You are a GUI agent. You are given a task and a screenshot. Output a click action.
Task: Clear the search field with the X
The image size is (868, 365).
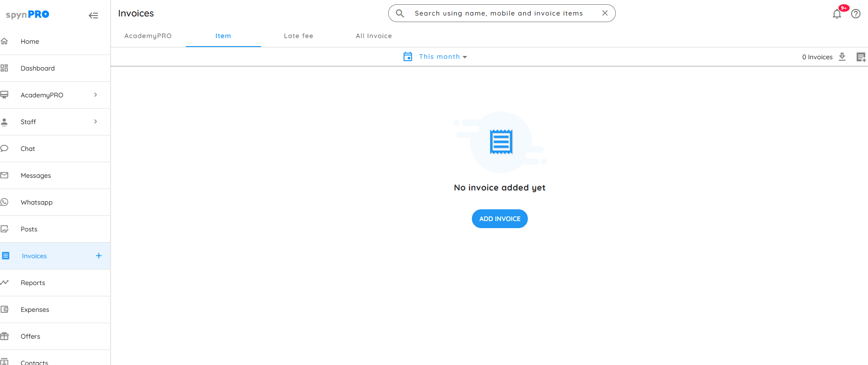(605, 13)
